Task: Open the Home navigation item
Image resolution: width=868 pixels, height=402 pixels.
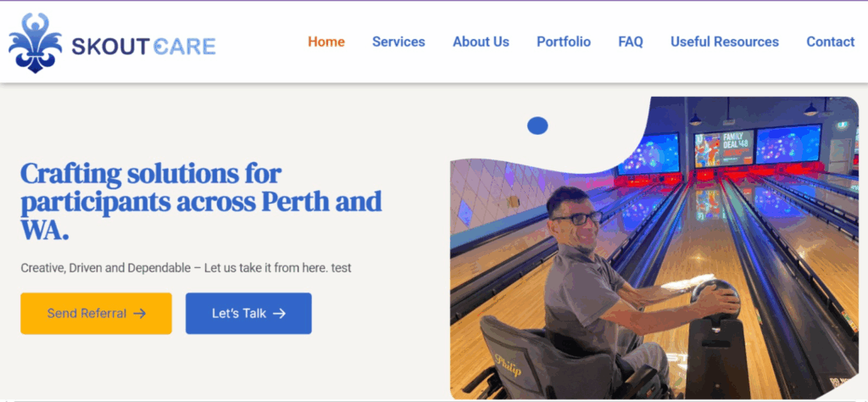Action: (326, 42)
